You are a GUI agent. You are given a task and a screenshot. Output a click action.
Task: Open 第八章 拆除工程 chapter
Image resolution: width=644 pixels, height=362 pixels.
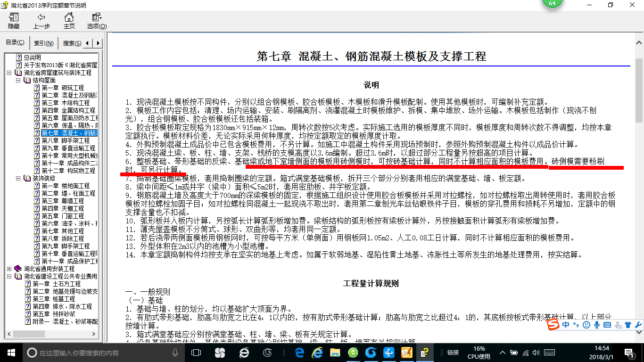pos(63,239)
